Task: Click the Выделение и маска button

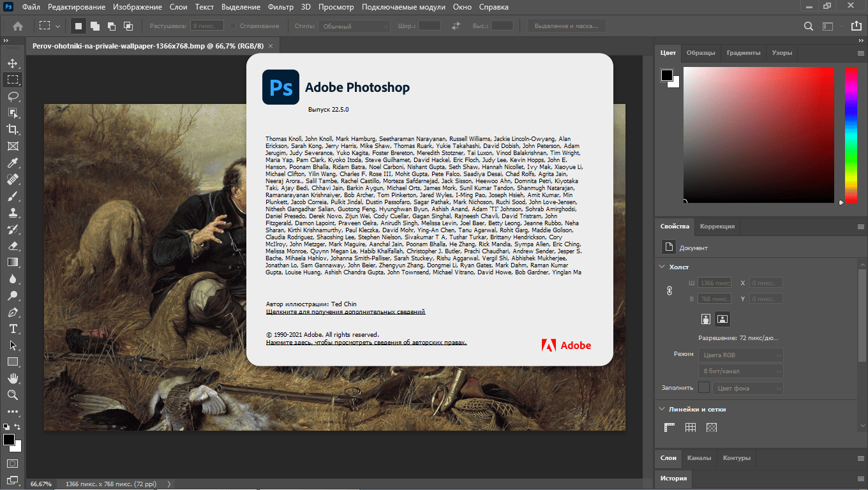Action: pos(567,26)
